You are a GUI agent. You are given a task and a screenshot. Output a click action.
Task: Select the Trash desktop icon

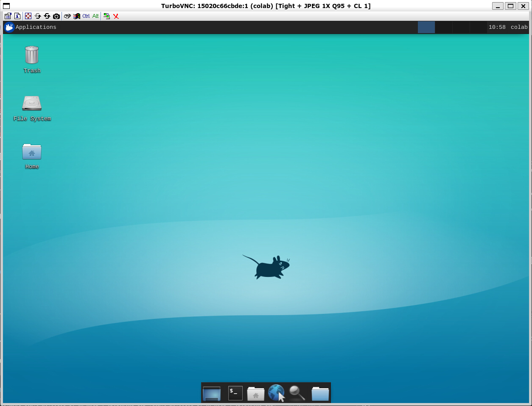click(32, 59)
